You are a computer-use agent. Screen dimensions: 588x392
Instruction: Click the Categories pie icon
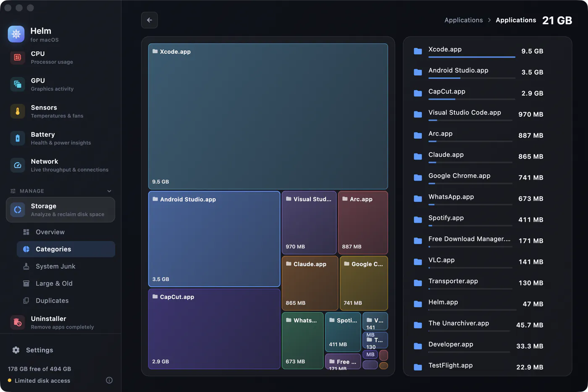[26, 249]
